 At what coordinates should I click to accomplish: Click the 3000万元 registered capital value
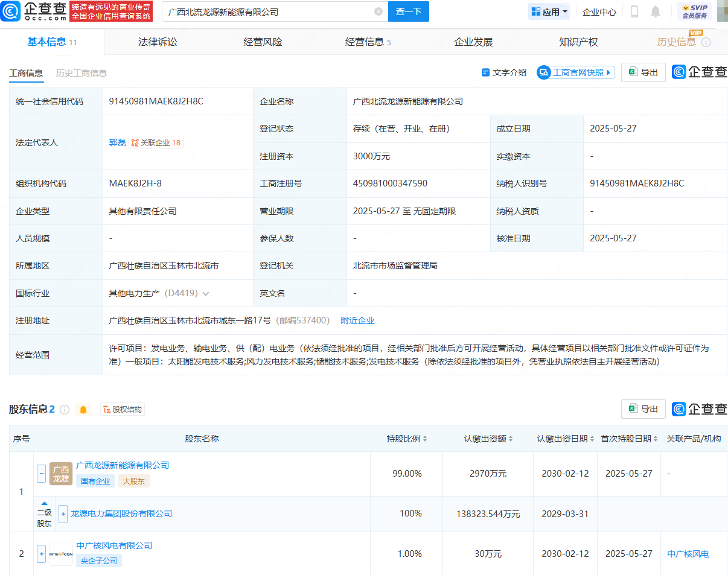pos(371,156)
